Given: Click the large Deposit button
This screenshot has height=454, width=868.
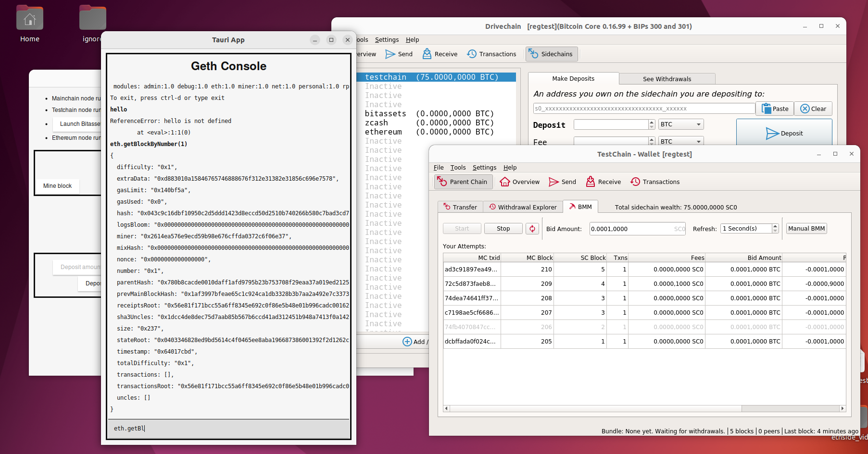Looking at the screenshot, I should (x=784, y=133).
